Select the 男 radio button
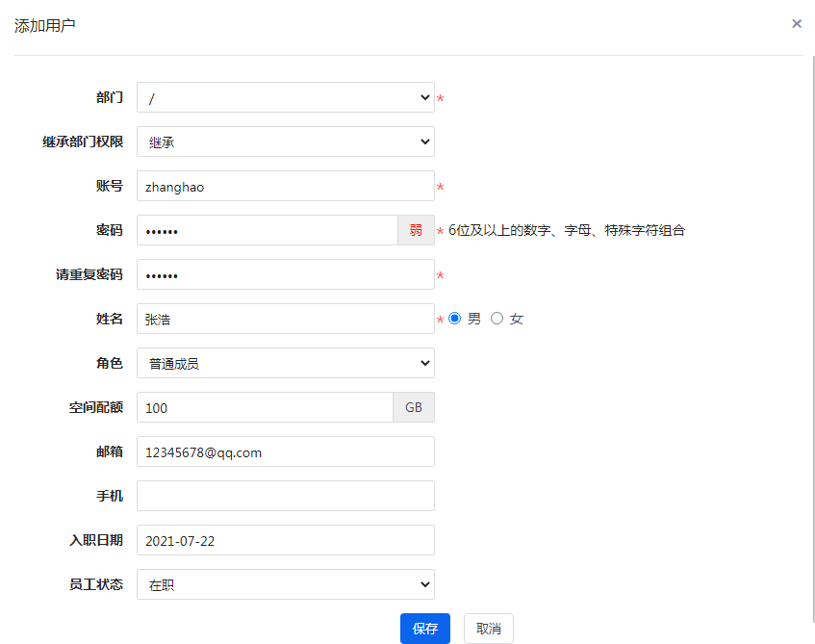Viewport: 815px width, 644px height. tap(454, 319)
